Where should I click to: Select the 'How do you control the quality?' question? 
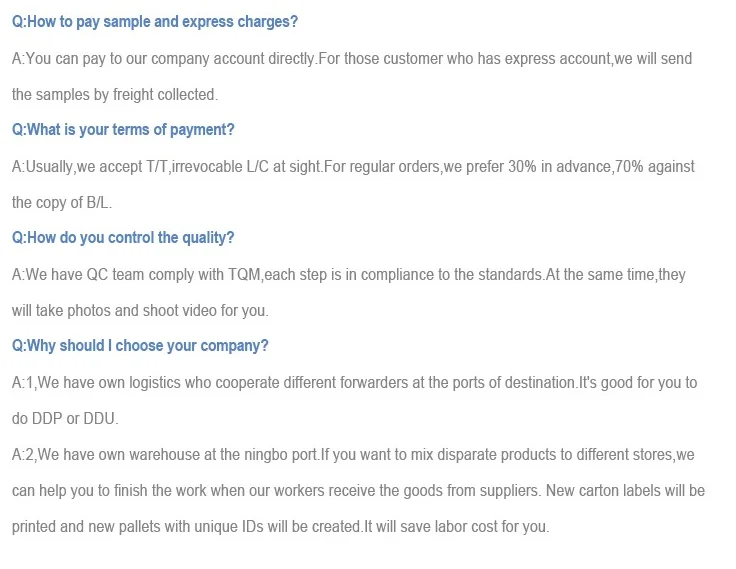pyautogui.click(x=123, y=238)
